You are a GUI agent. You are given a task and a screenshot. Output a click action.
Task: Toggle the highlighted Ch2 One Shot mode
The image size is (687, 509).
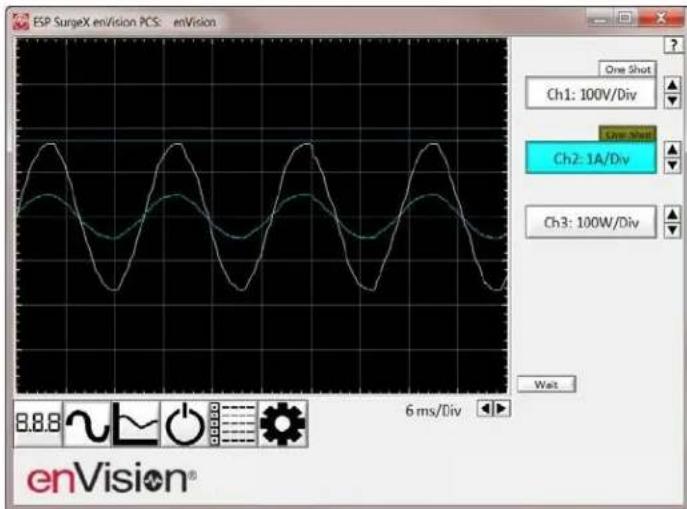pos(627,134)
